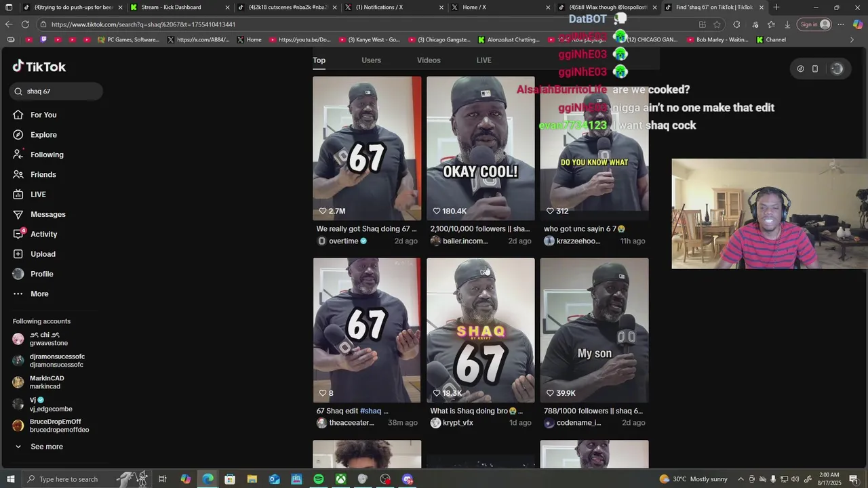Open the BruceDropEmOff following account
The height and width of the screenshot is (488, 868).
click(x=51, y=426)
